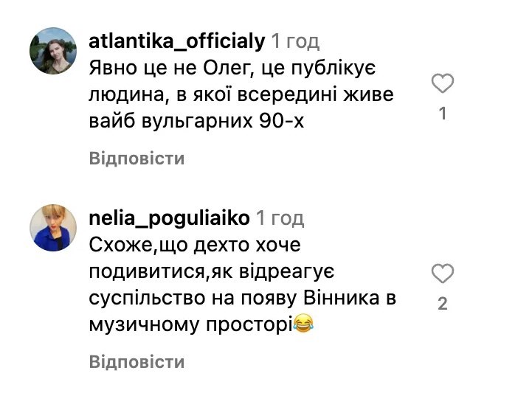Open the atlantika_officialy username link
The image size is (532, 393).
pos(177,41)
